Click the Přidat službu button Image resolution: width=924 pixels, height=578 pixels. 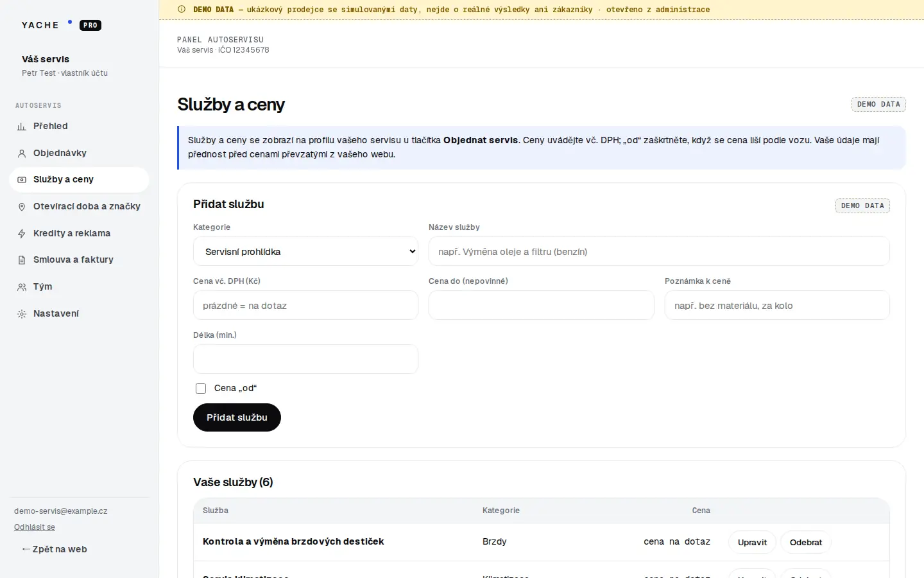pyautogui.click(x=237, y=417)
